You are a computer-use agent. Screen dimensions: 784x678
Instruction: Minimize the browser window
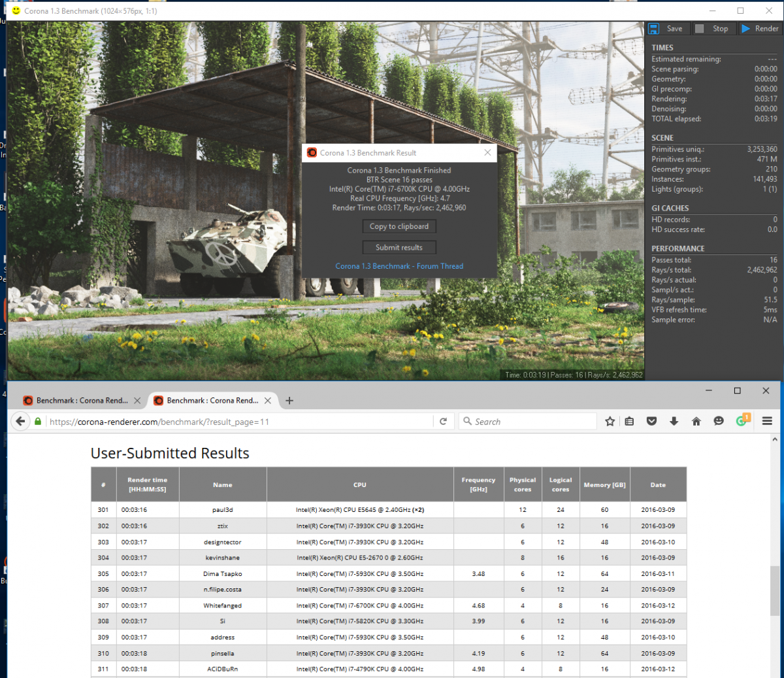click(709, 390)
